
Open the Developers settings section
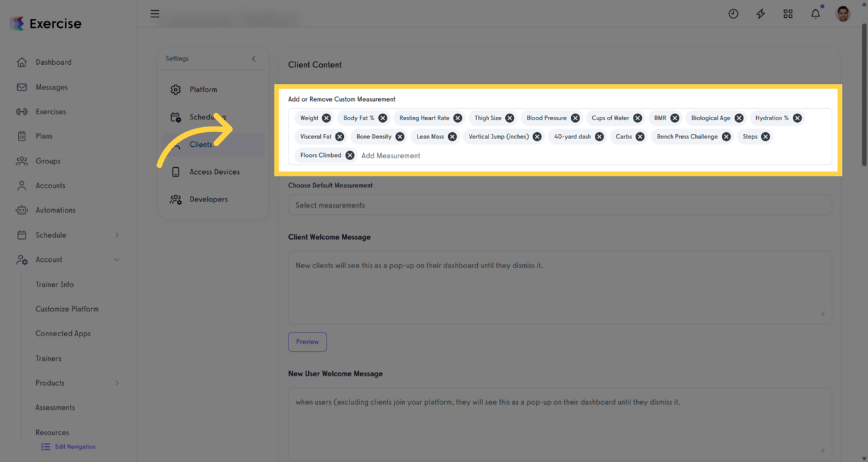click(208, 199)
